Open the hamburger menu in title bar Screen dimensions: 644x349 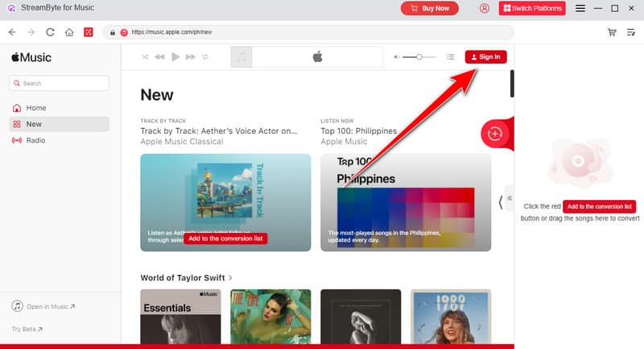[x=580, y=8]
